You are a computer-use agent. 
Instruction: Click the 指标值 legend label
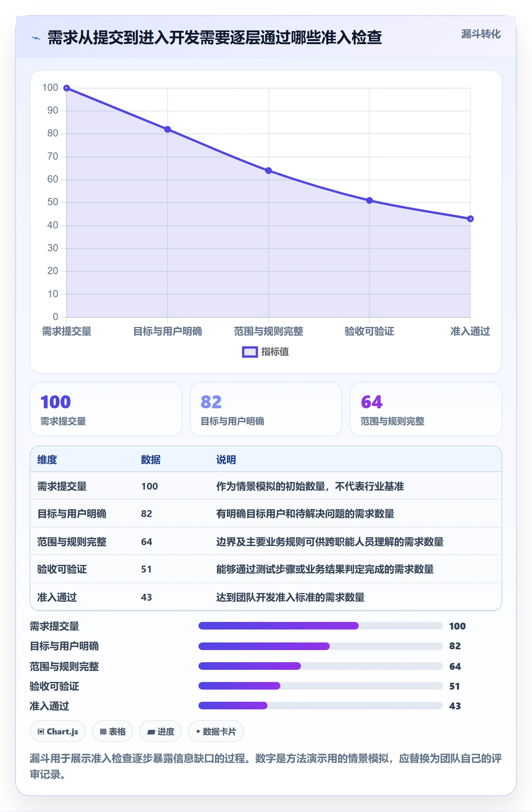coord(275,352)
